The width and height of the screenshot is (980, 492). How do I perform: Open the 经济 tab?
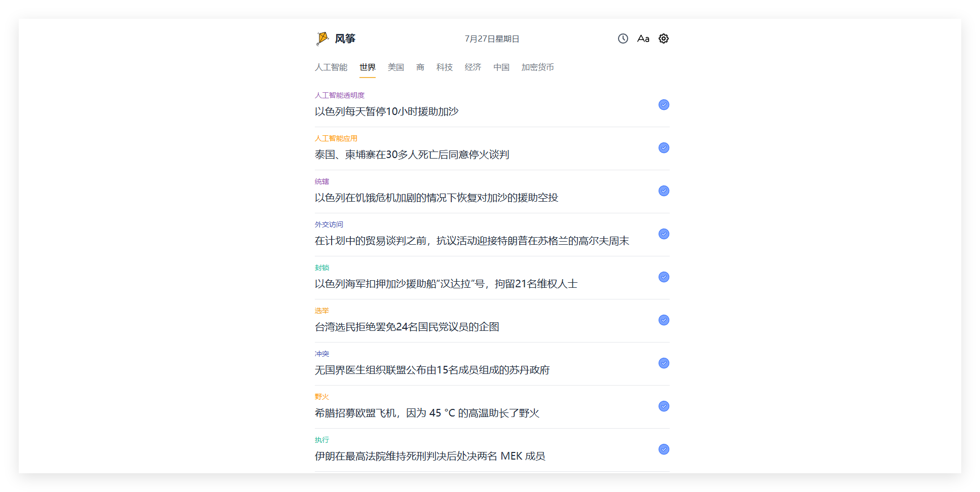click(473, 67)
